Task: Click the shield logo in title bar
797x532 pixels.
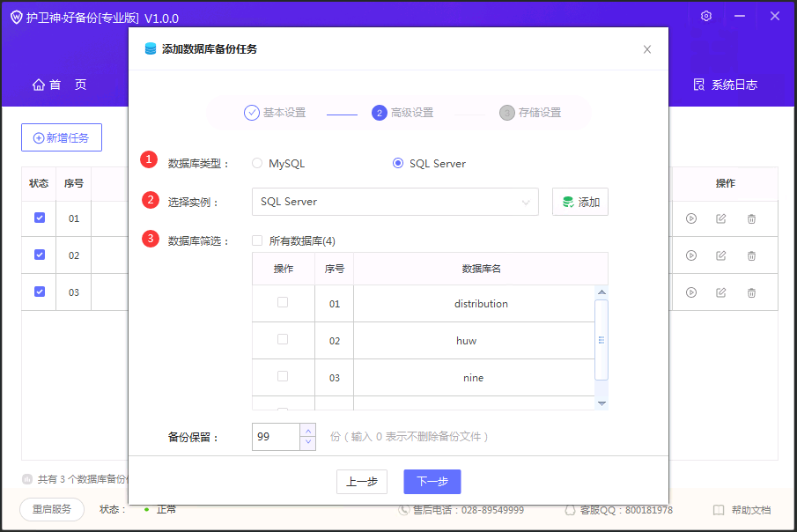Action: 16,18
